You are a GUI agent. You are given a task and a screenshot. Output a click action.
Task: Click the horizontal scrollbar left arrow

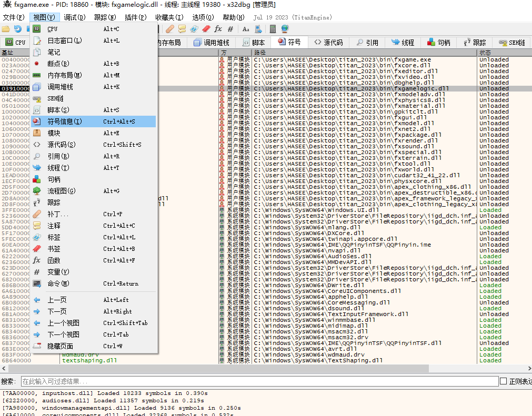click(4, 368)
